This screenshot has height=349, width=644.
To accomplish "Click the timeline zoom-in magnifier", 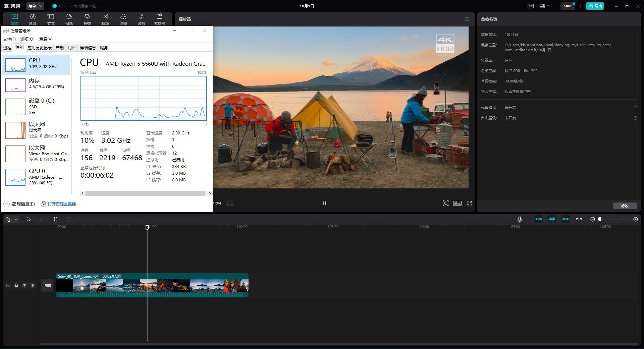I will [635, 219].
